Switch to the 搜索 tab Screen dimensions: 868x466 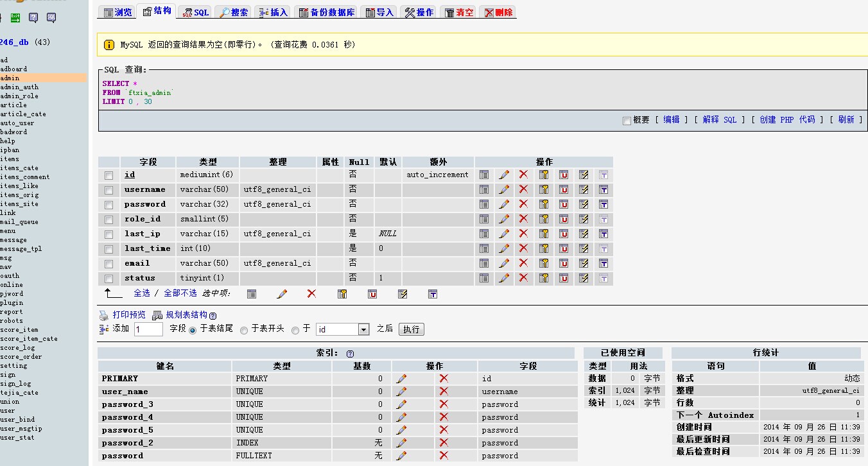click(x=232, y=12)
